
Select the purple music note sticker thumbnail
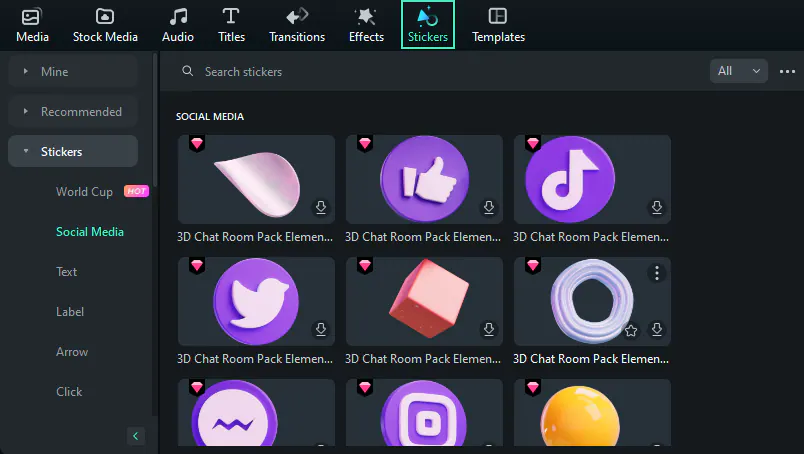[592, 179]
